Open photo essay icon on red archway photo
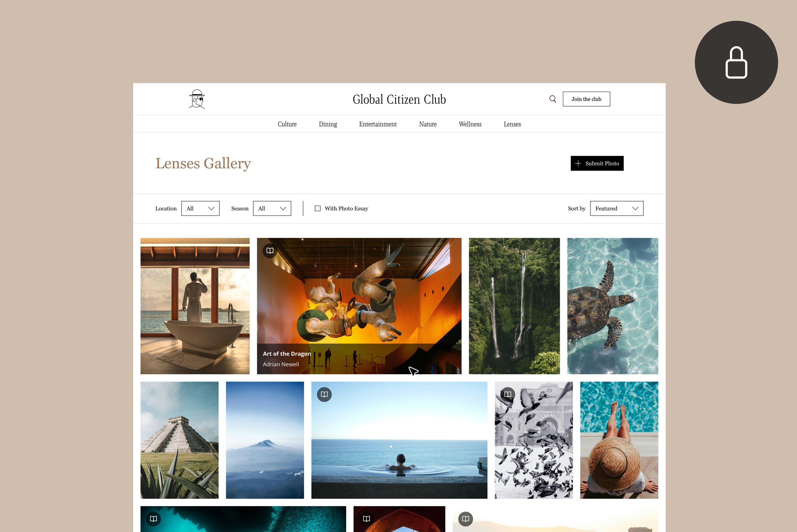Image resolution: width=797 pixels, height=532 pixels. [366, 519]
